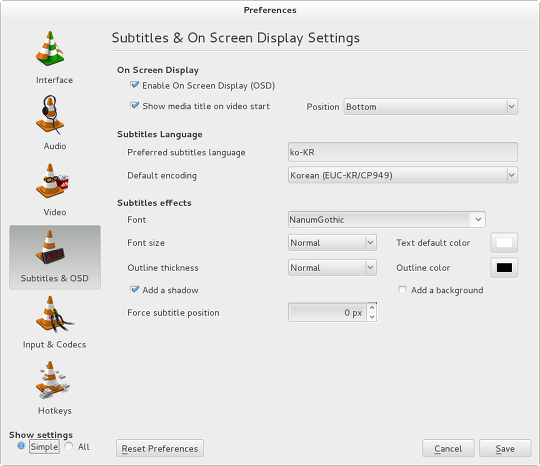The image size is (540, 466).
Task: Click Reset Preferences button
Action: 160,448
